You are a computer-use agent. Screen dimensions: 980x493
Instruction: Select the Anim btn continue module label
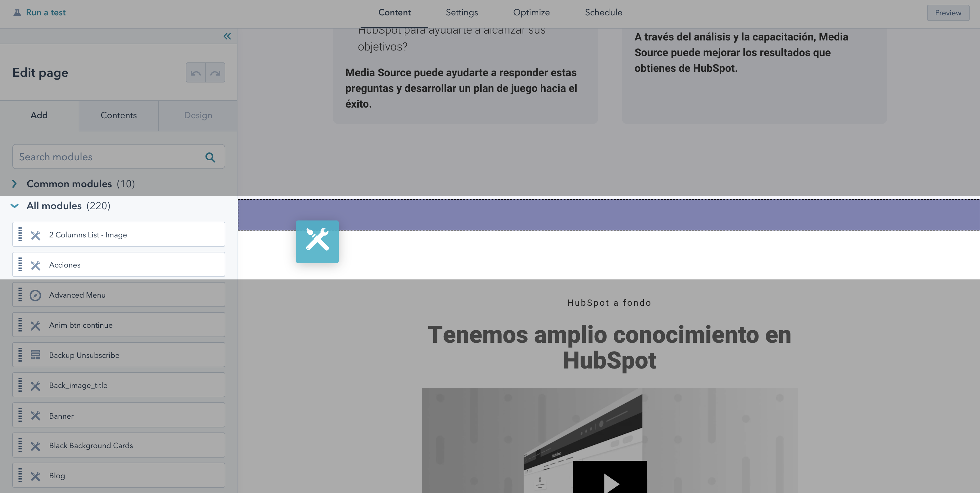pyautogui.click(x=81, y=325)
